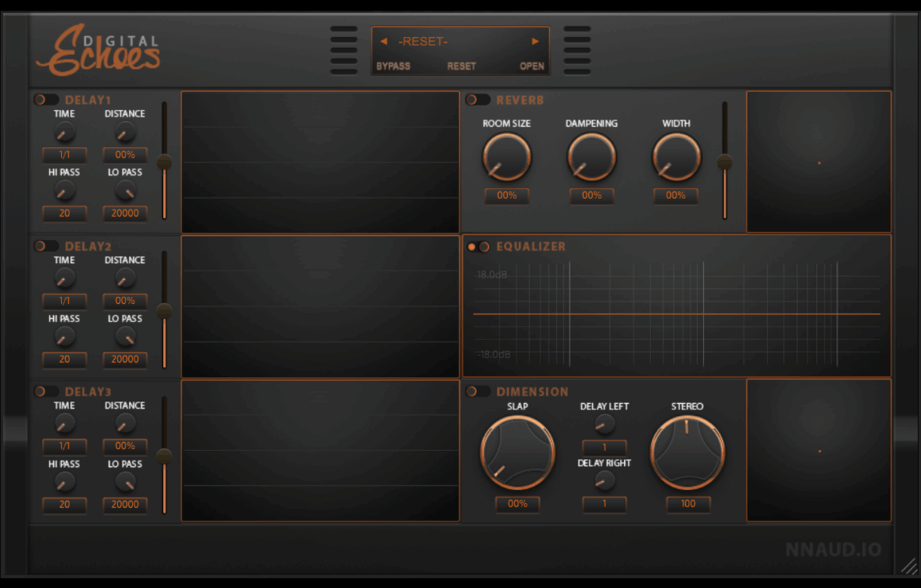
Task: Click the RESET button under preset name
Action: coord(461,66)
